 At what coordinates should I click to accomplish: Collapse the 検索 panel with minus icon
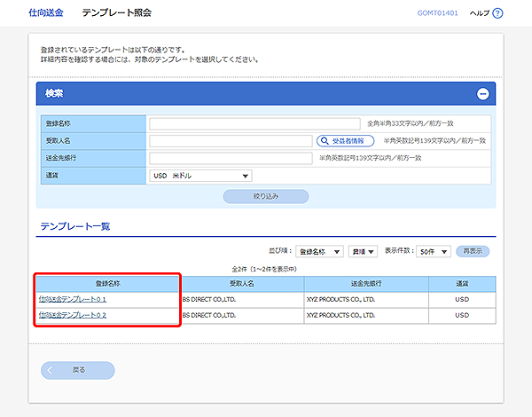pyautogui.click(x=482, y=93)
